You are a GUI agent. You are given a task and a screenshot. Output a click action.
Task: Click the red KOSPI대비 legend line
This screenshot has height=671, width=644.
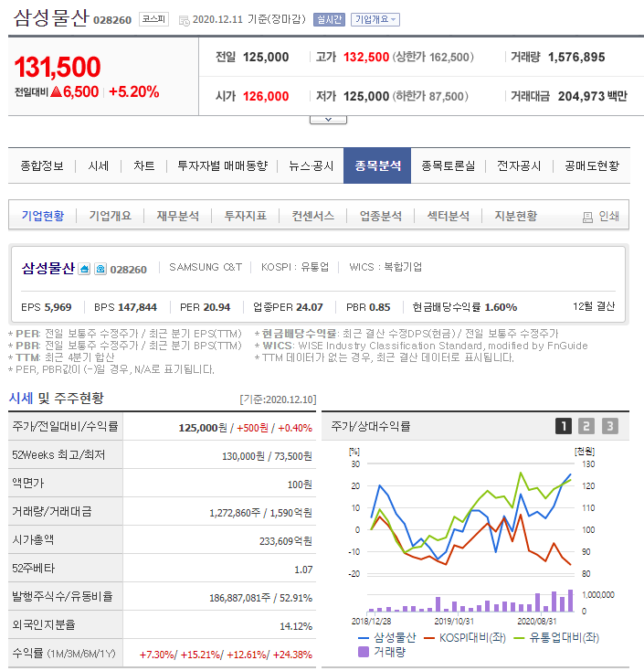[429, 638]
